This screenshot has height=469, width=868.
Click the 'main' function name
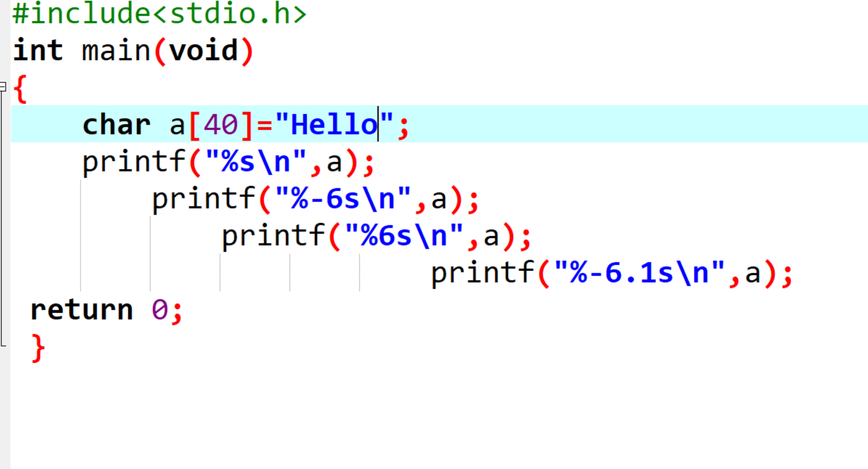(x=116, y=51)
